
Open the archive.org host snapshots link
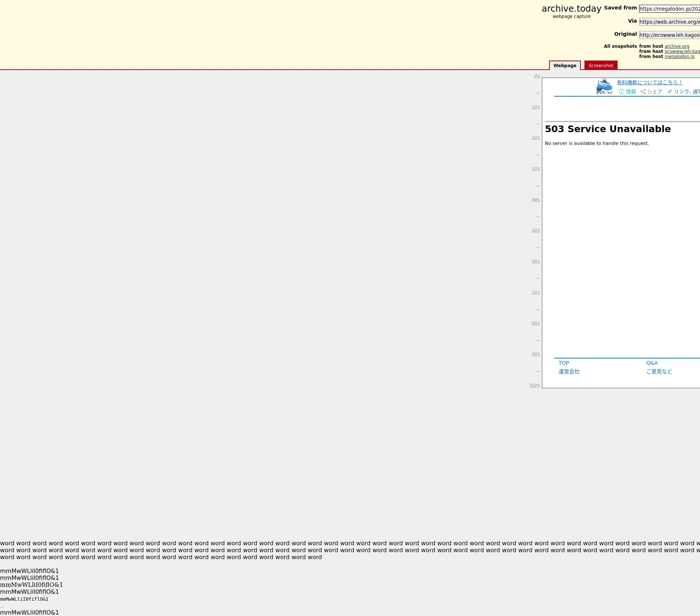[677, 46]
